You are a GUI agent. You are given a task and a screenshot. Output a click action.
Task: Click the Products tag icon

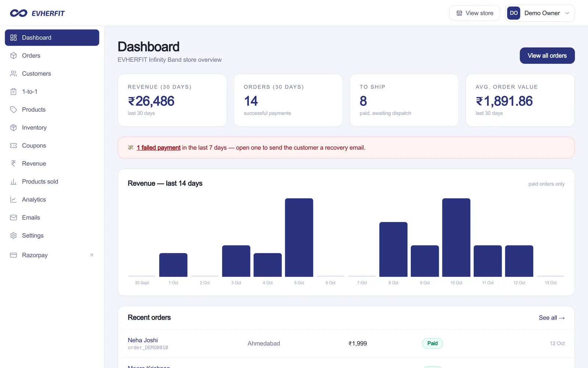(x=14, y=110)
